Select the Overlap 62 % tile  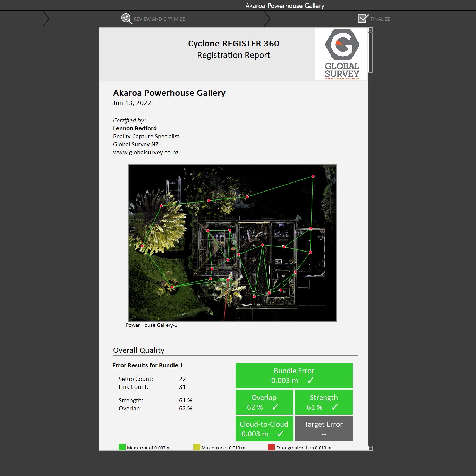pos(264,402)
